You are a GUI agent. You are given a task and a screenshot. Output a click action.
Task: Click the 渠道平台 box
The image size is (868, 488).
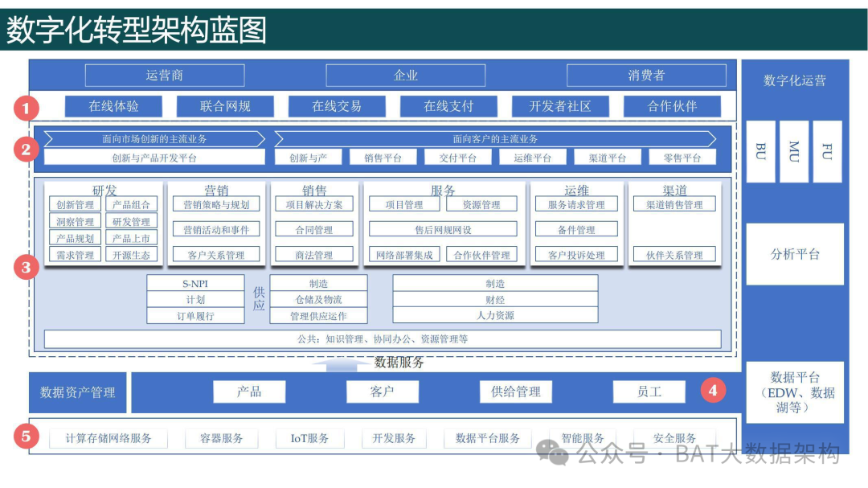(x=608, y=158)
